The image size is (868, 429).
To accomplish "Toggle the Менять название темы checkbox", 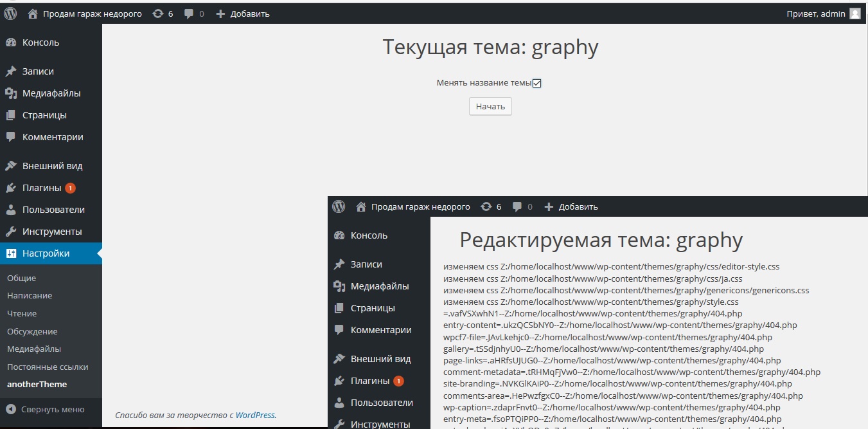I will [537, 83].
